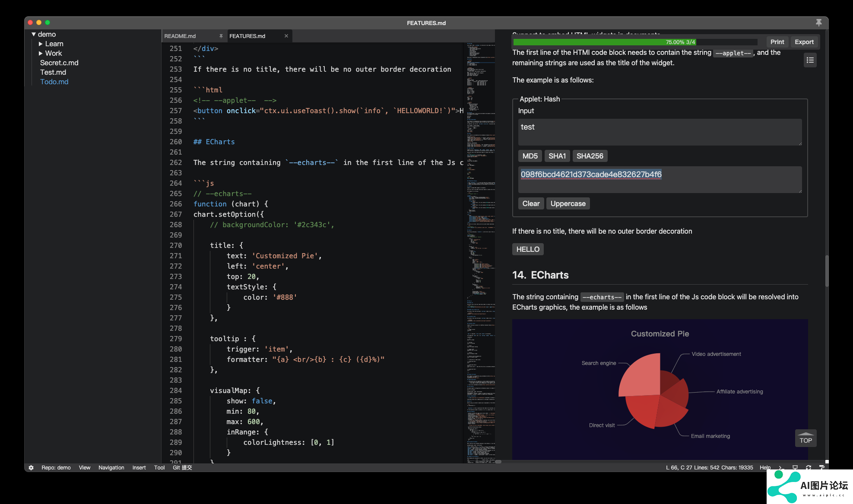The height and width of the screenshot is (504, 853).
Task: Open the Repo: demo menu
Action: point(56,468)
